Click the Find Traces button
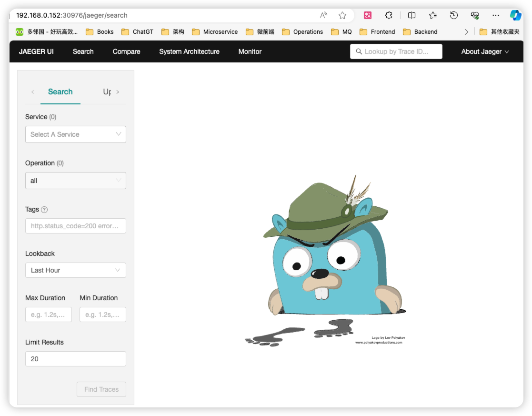 101,389
